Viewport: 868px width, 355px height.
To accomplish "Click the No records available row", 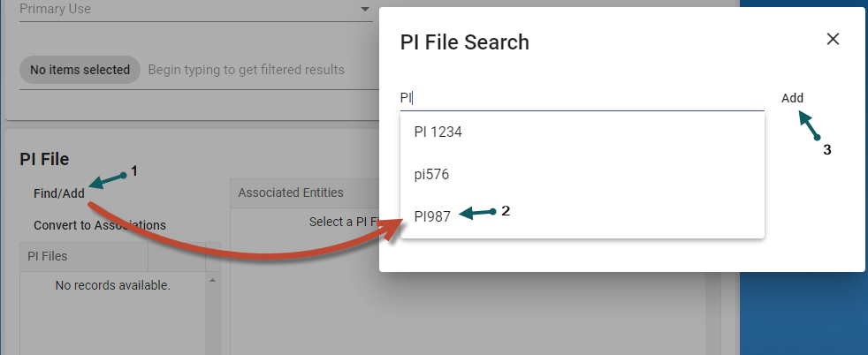I will click(112, 285).
